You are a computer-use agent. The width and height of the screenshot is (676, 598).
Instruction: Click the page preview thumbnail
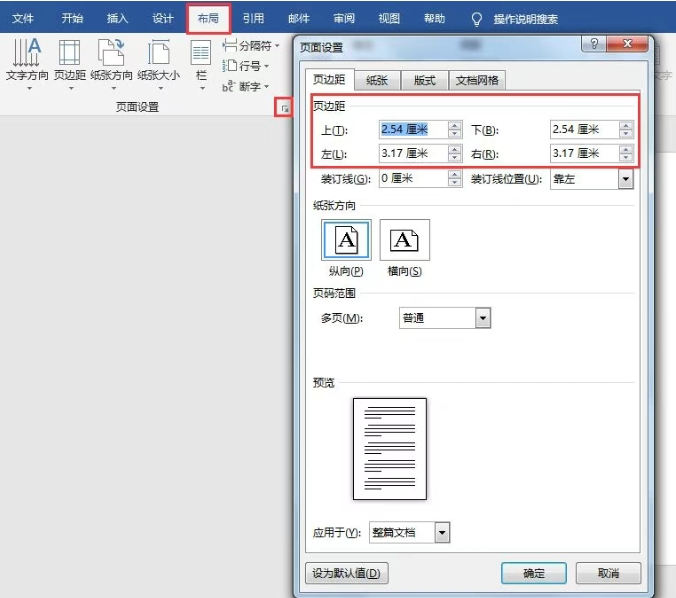[390, 449]
